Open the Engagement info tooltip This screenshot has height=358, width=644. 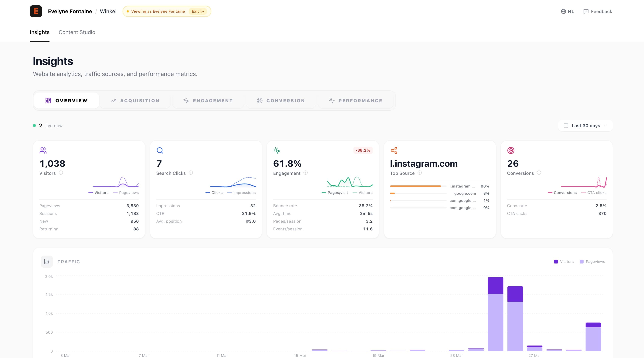305,173
